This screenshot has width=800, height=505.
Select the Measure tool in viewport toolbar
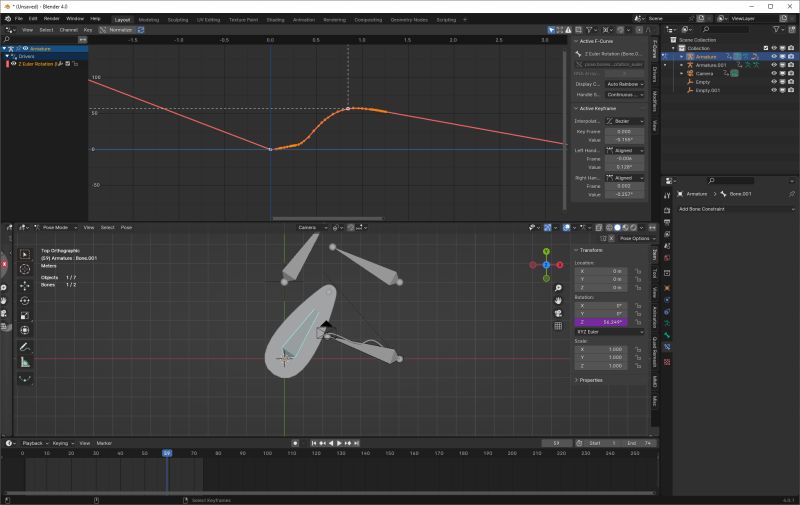[24, 362]
